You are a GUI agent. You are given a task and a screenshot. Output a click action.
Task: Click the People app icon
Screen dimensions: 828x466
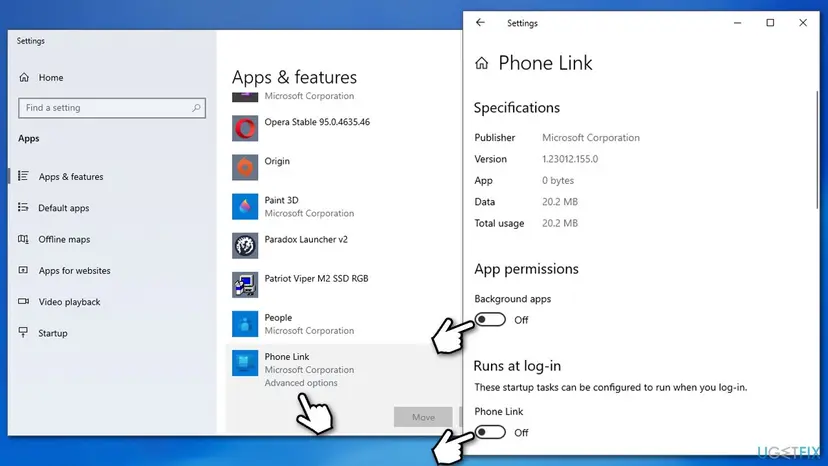pyautogui.click(x=245, y=324)
